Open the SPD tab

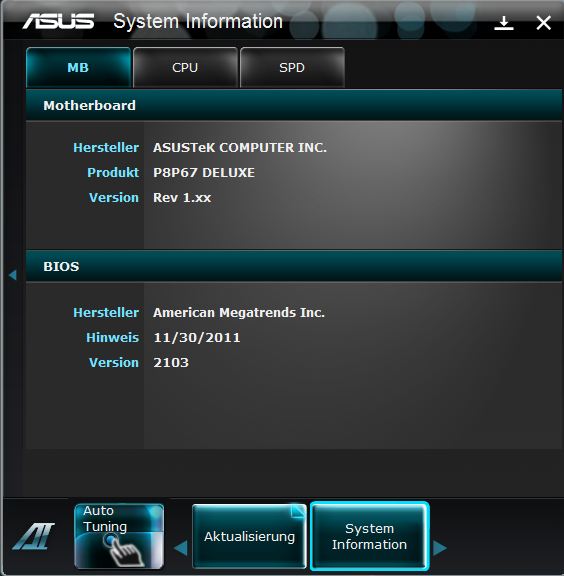click(x=292, y=67)
